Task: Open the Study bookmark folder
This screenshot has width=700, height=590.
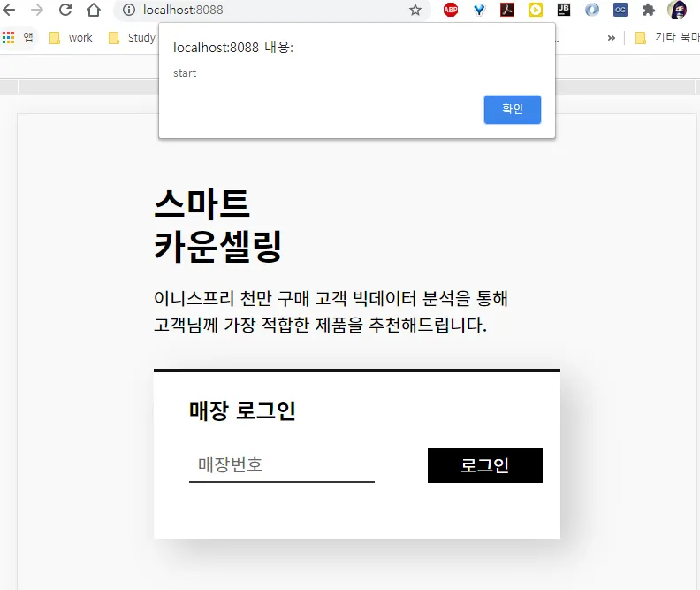Action: coord(133,37)
